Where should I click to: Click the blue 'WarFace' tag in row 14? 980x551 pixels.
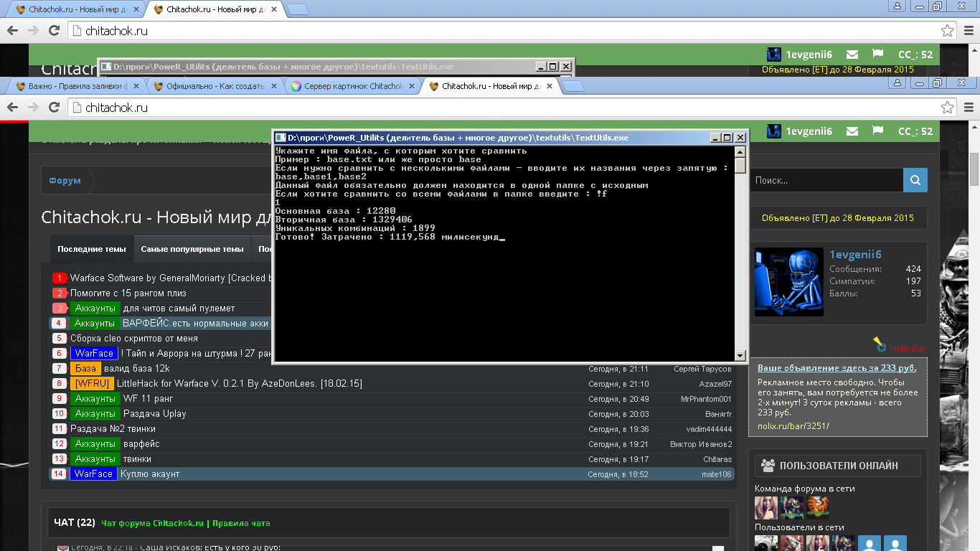[93, 474]
